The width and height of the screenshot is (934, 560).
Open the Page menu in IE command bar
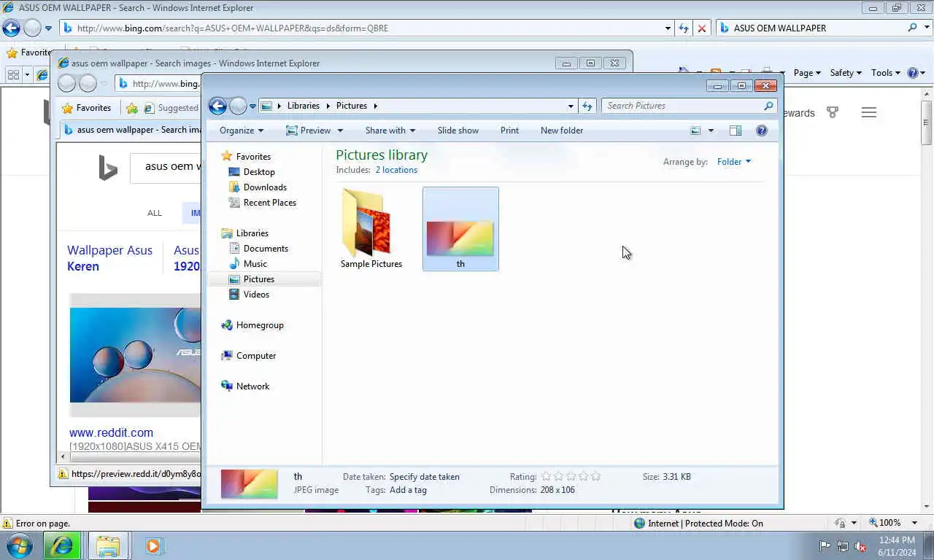[x=807, y=73]
